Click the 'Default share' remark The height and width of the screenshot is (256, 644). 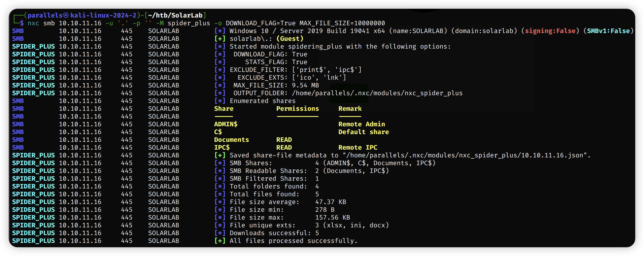coord(364,132)
